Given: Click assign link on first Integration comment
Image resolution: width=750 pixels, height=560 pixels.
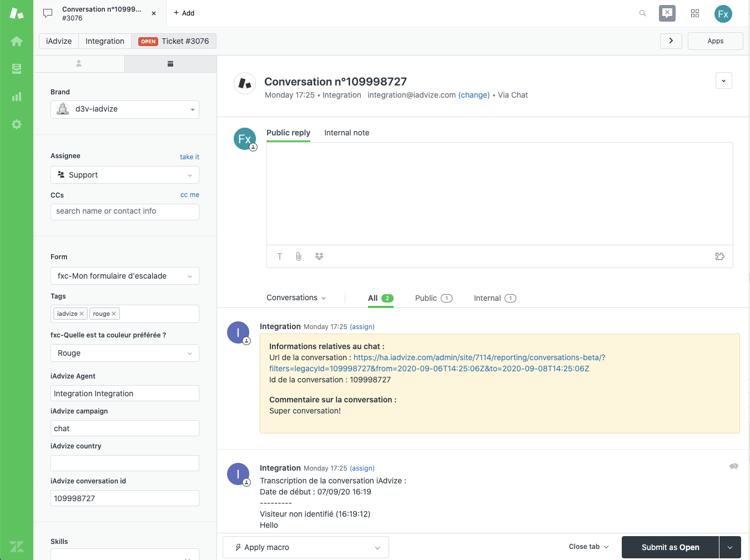Looking at the screenshot, I should click(x=362, y=327).
